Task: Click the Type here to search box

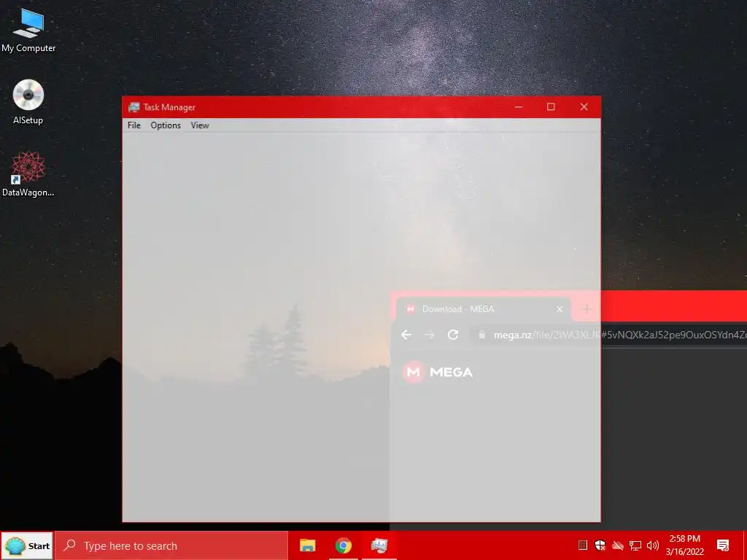Action: click(171, 545)
